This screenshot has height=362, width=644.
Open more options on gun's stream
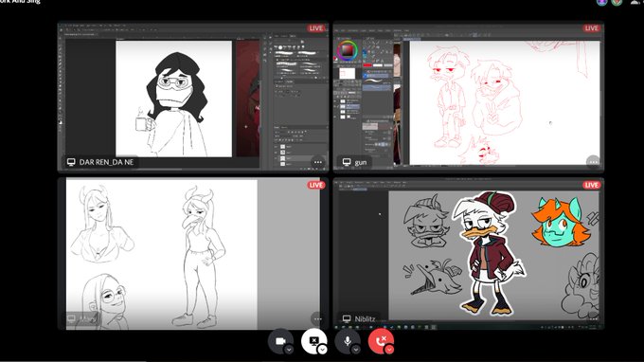(593, 162)
